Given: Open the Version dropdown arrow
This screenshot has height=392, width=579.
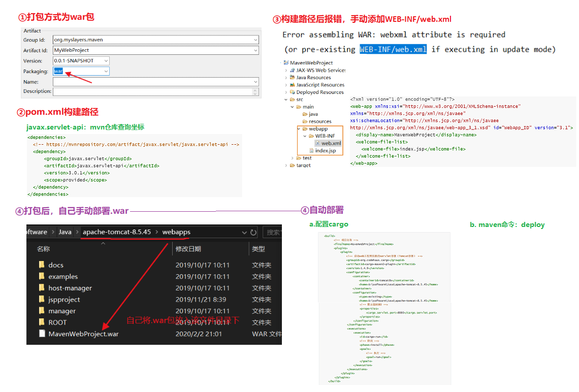Looking at the screenshot, I should (x=106, y=61).
